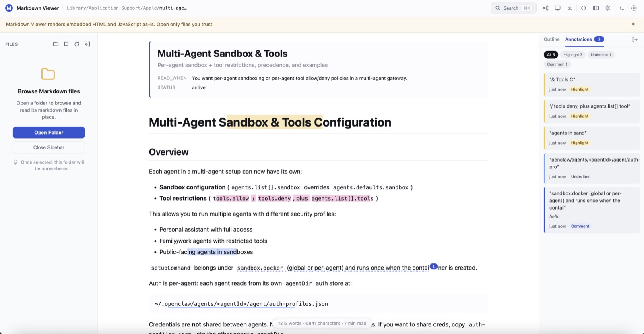Click the agents.defaults.sandbox inline code
This screenshot has width=644, height=334.
tap(371, 187)
